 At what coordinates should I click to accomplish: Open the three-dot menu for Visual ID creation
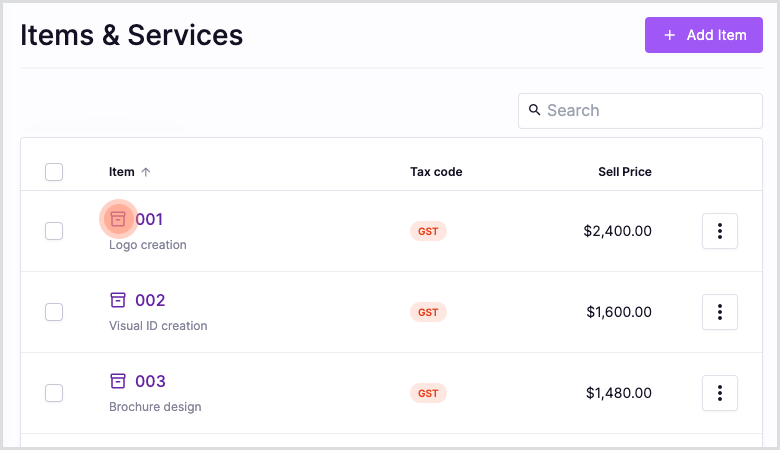[720, 312]
